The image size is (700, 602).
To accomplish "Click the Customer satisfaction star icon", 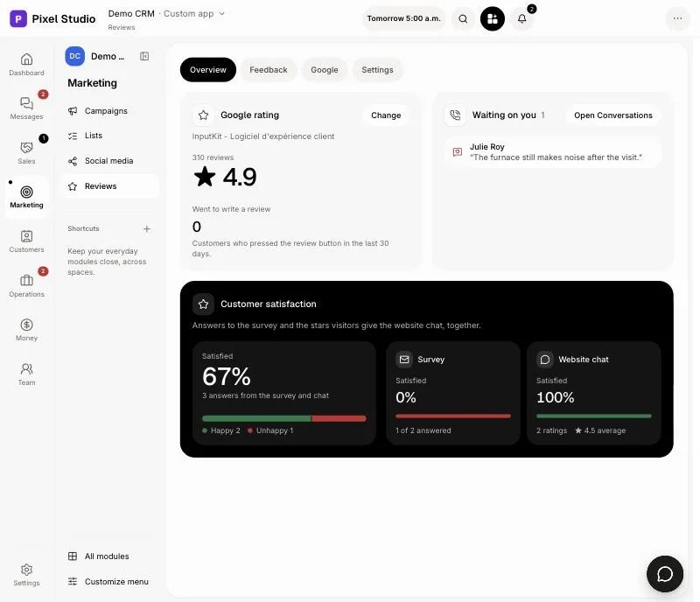I will [204, 304].
